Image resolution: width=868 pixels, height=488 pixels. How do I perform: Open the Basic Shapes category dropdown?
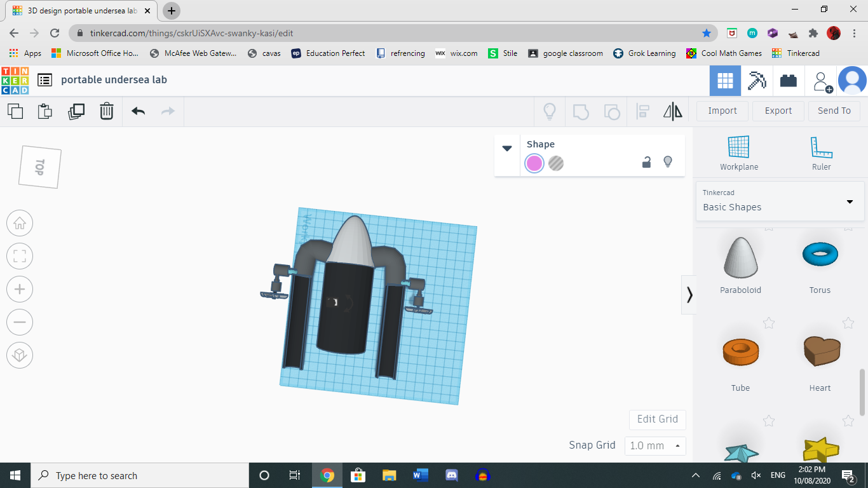pos(780,201)
